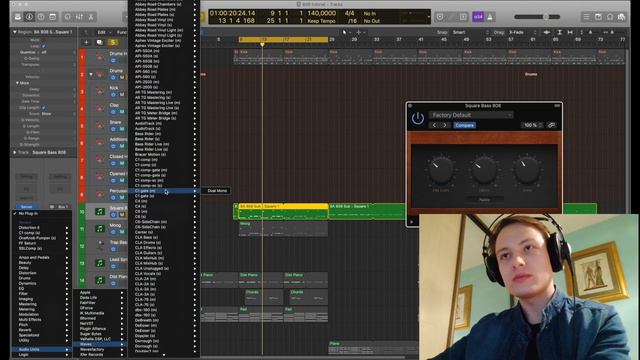
Task: Open the Mixer button in control bar
Action: coord(79,17)
